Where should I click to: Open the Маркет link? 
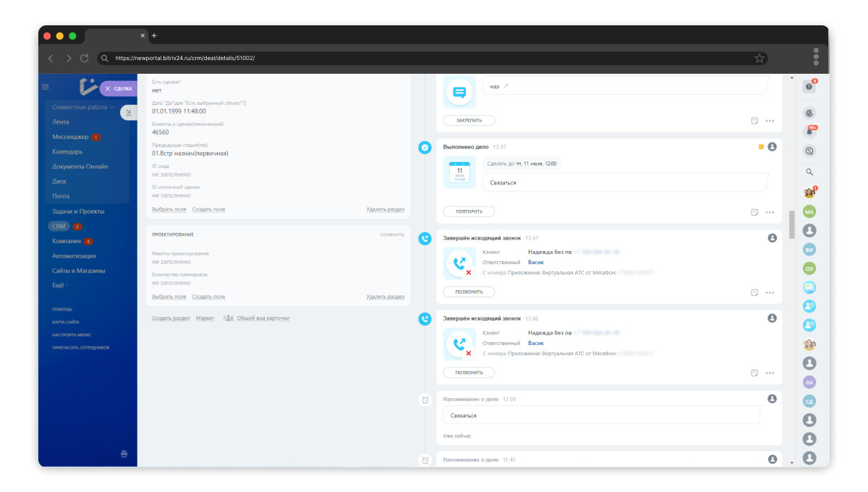click(205, 318)
